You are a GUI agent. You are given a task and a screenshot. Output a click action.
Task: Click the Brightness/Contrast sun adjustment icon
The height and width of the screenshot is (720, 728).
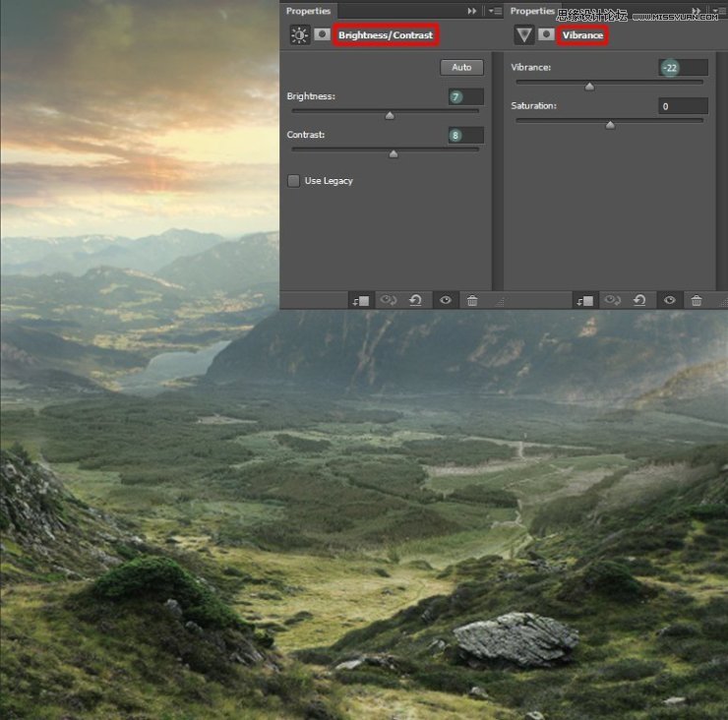point(299,35)
